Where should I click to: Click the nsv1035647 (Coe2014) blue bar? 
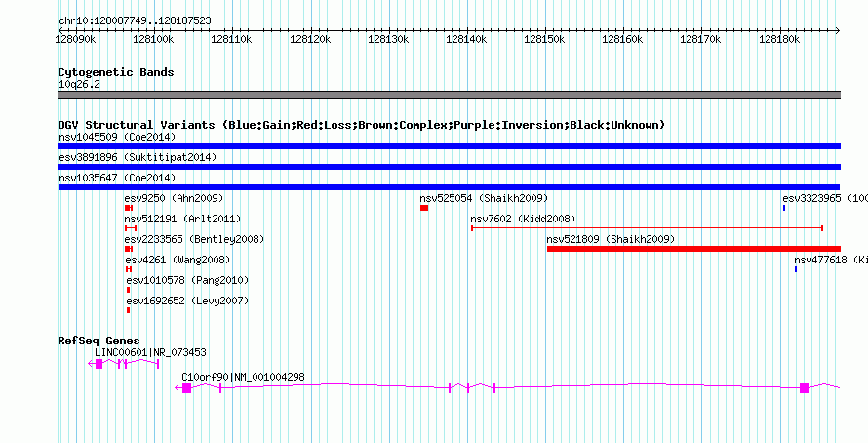[x=449, y=187]
